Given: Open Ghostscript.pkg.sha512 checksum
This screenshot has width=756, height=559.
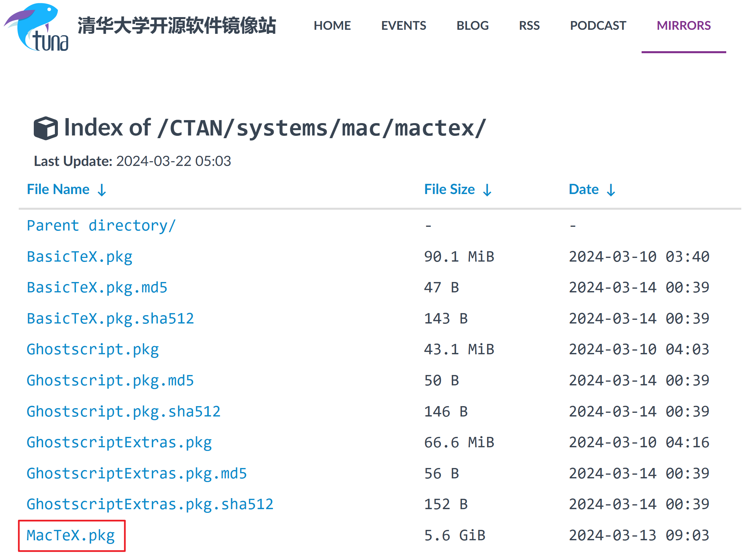Looking at the screenshot, I should tap(123, 412).
